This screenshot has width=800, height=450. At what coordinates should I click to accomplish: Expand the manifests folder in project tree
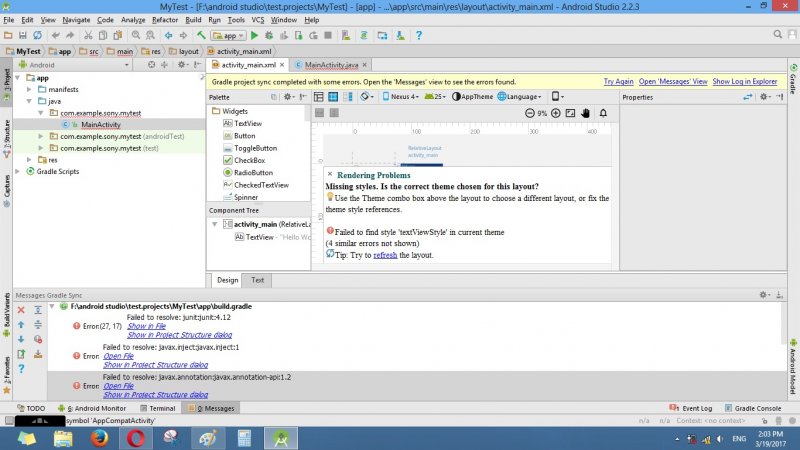(29, 89)
